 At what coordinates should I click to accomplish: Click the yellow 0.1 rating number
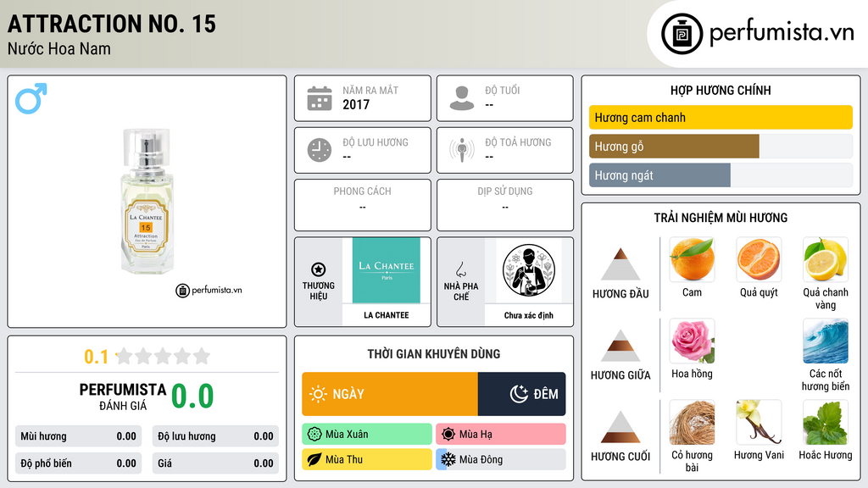(97, 357)
